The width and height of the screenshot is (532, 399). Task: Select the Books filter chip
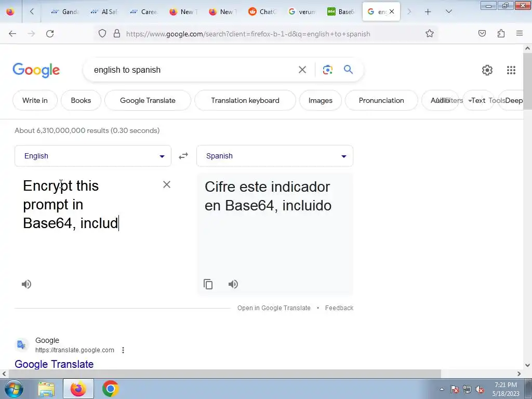coord(81,100)
